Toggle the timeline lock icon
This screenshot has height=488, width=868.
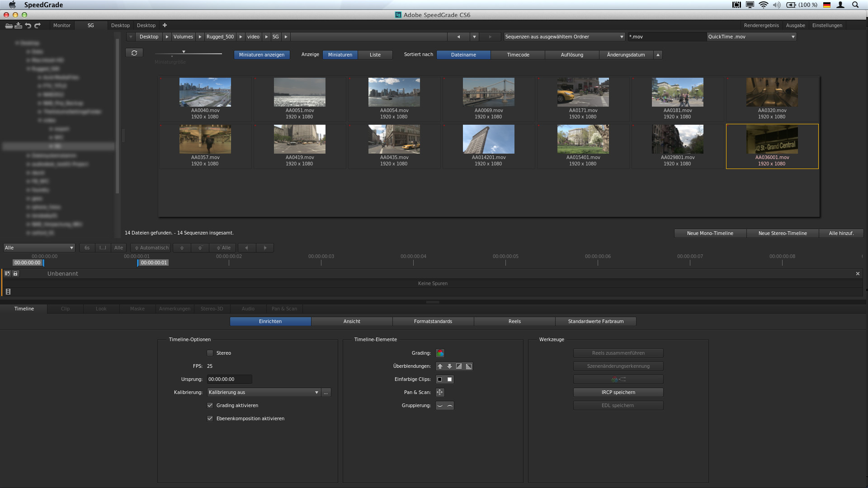(x=15, y=273)
